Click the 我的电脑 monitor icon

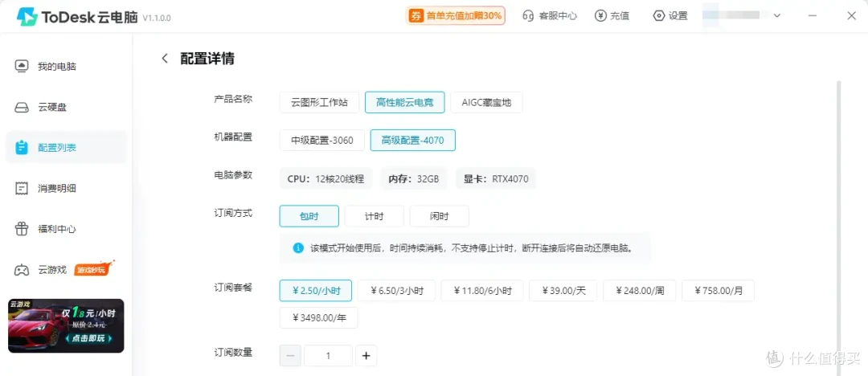point(22,67)
